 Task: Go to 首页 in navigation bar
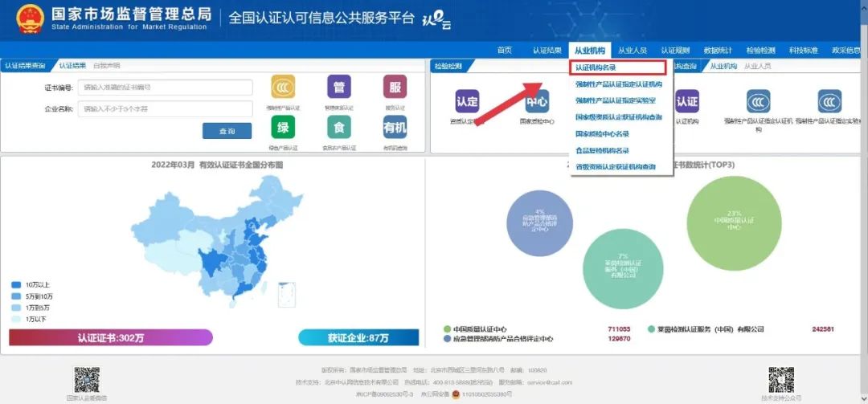tap(504, 50)
